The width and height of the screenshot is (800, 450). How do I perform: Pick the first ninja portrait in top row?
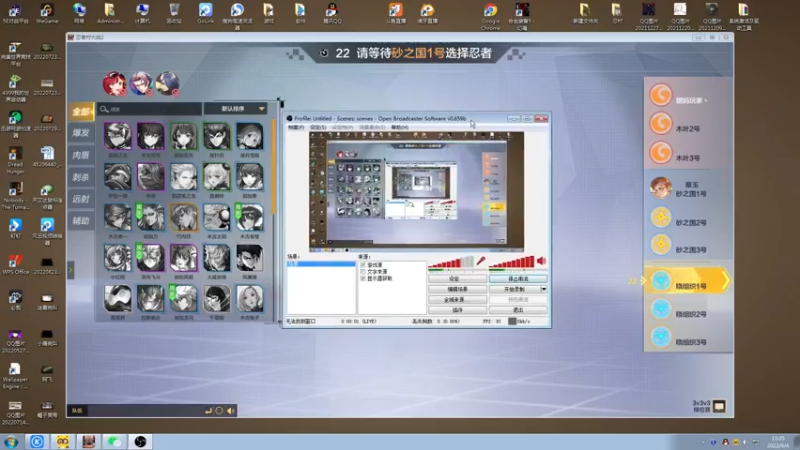click(117, 136)
